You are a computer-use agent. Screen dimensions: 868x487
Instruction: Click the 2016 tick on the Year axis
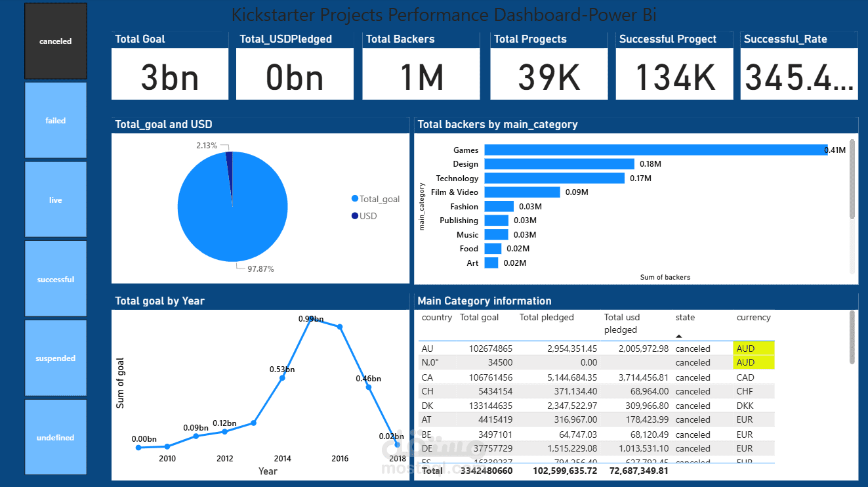pos(340,459)
